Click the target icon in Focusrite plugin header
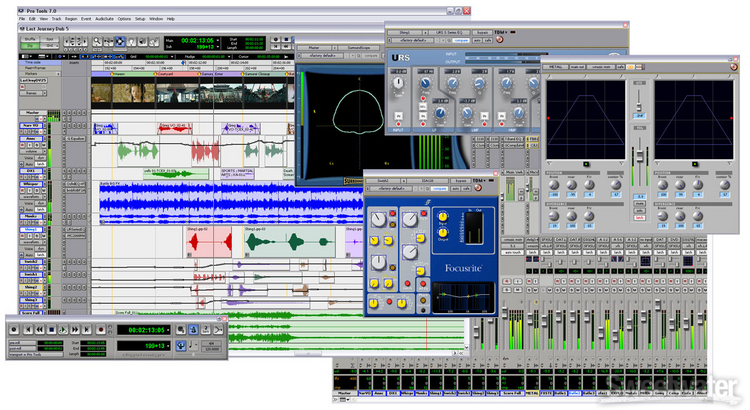 coord(478,187)
